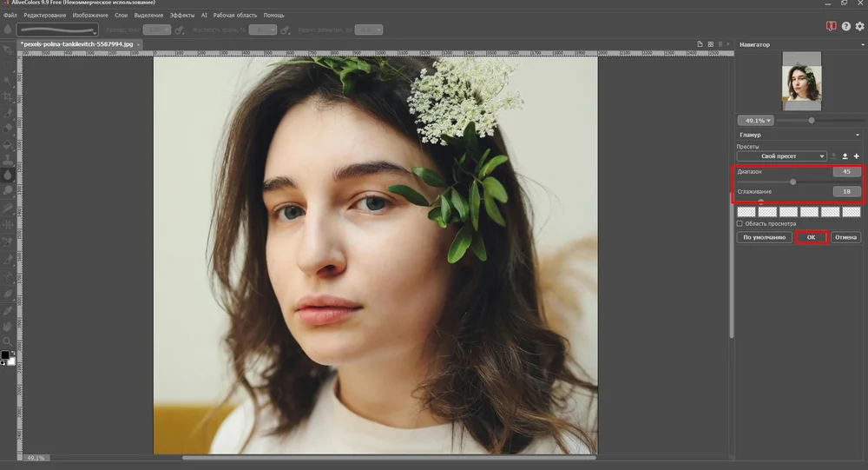This screenshot has height=470, width=868.
Task: Select the Eyedropper tool
Action: (x=7, y=310)
